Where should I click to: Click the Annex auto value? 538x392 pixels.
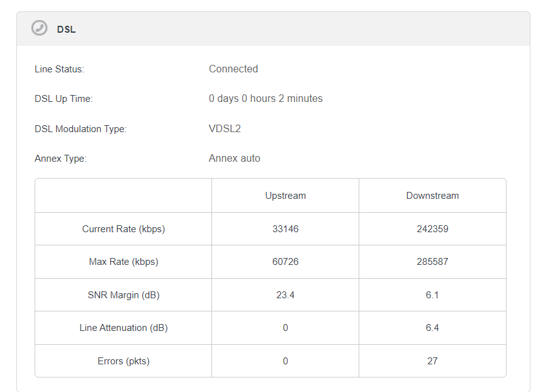click(234, 158)
